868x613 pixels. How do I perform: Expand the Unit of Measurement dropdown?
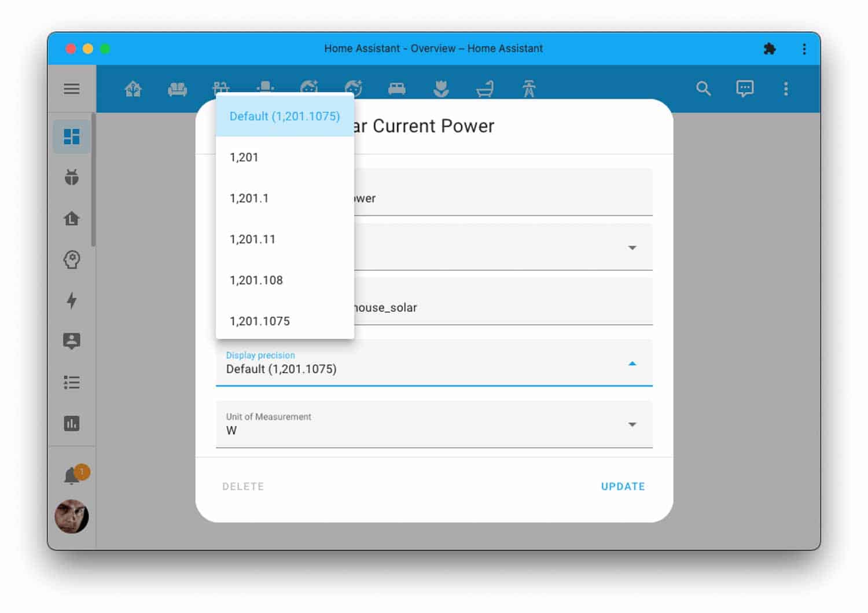pyautogui.click(x=632, y=424)
